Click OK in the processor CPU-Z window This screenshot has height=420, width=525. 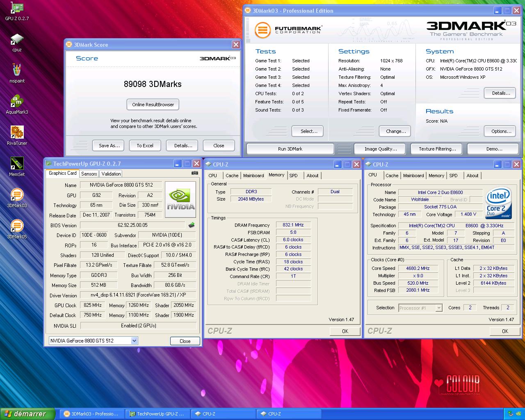pos(505,331)
